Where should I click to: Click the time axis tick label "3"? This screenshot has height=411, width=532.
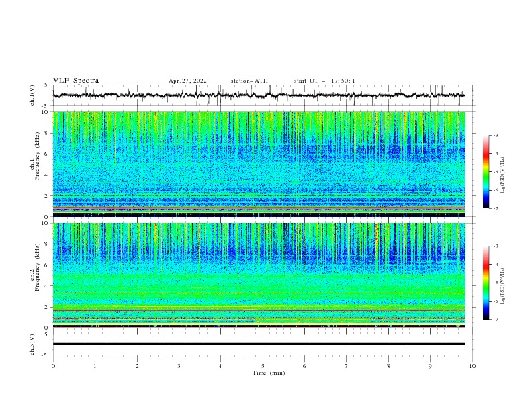179,366
